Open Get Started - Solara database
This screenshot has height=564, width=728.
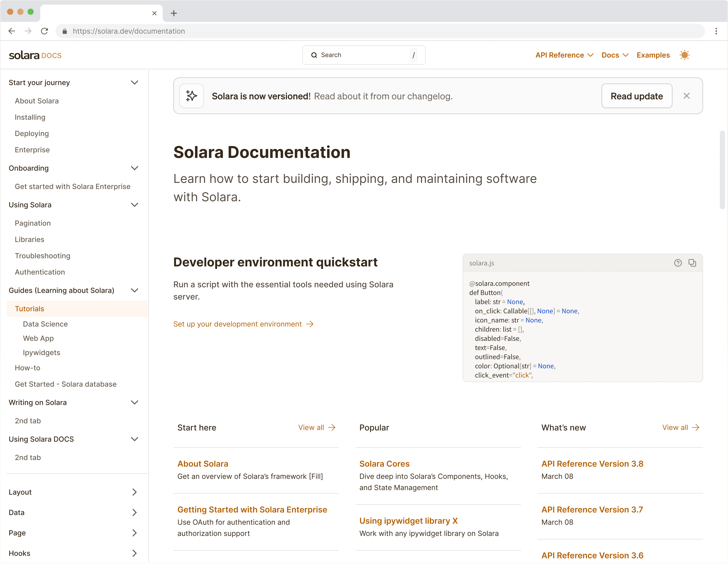coord(66,384)
